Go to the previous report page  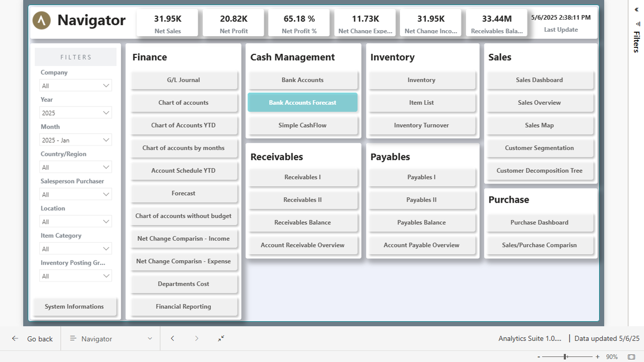click(x=173, y=339)
